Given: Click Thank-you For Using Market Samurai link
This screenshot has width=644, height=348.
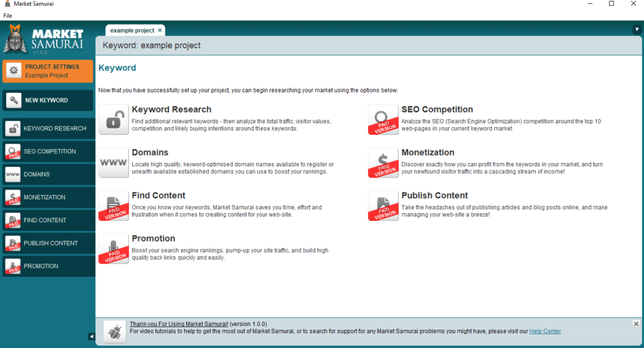Looking at the screenshot, I should (x=179, y=323).
